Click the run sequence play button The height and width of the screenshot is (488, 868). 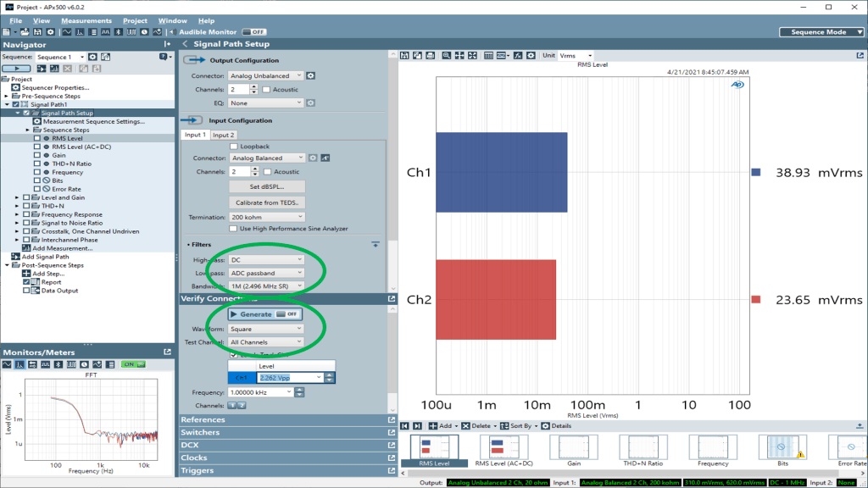click(x=17, y=68)
